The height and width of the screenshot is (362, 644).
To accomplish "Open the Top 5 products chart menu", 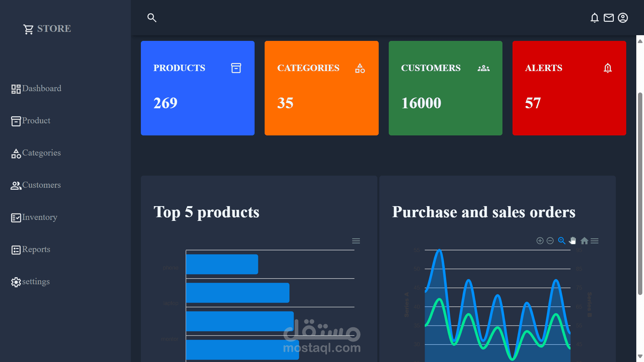I will pos(356,241).
